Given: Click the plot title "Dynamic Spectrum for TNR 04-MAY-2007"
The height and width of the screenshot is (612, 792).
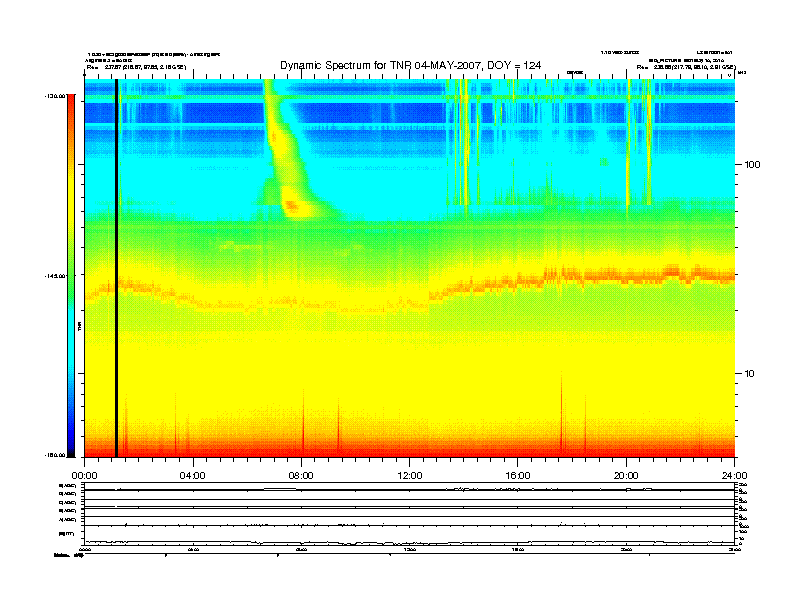Looking at the screenshot, I should (410, 65).
